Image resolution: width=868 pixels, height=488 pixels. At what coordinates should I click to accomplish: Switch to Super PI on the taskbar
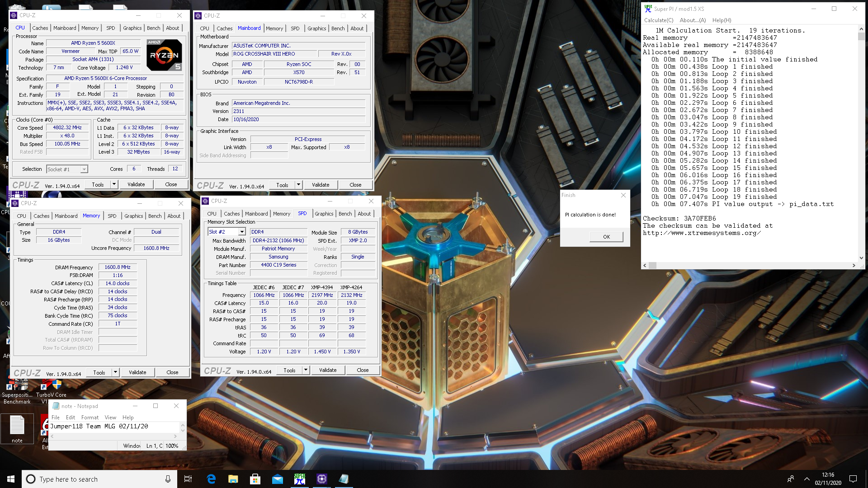300,479
